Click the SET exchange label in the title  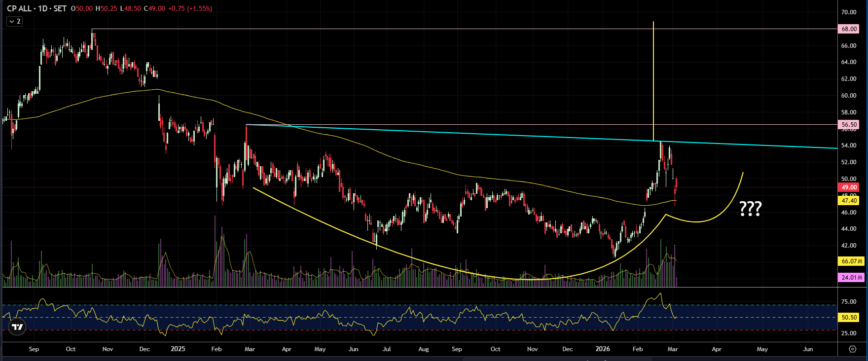click(60, 8)
